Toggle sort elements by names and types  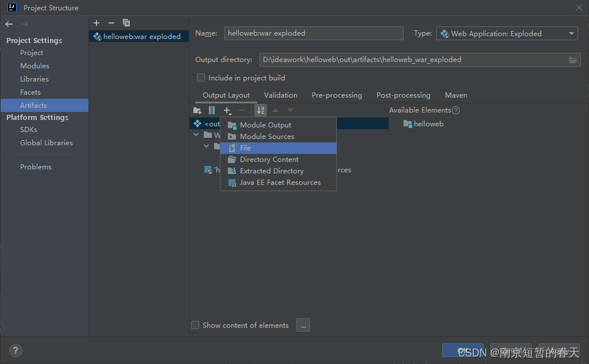point(260,110)
